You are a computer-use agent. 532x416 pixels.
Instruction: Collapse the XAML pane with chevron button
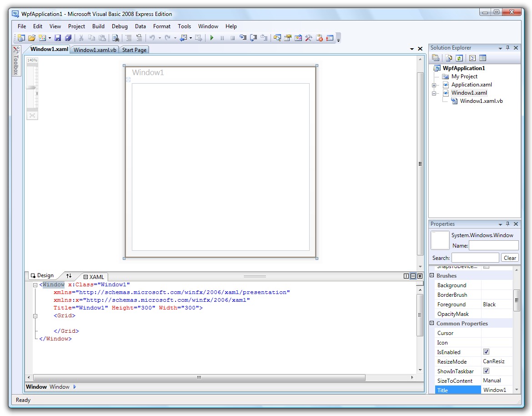point(420,276)
